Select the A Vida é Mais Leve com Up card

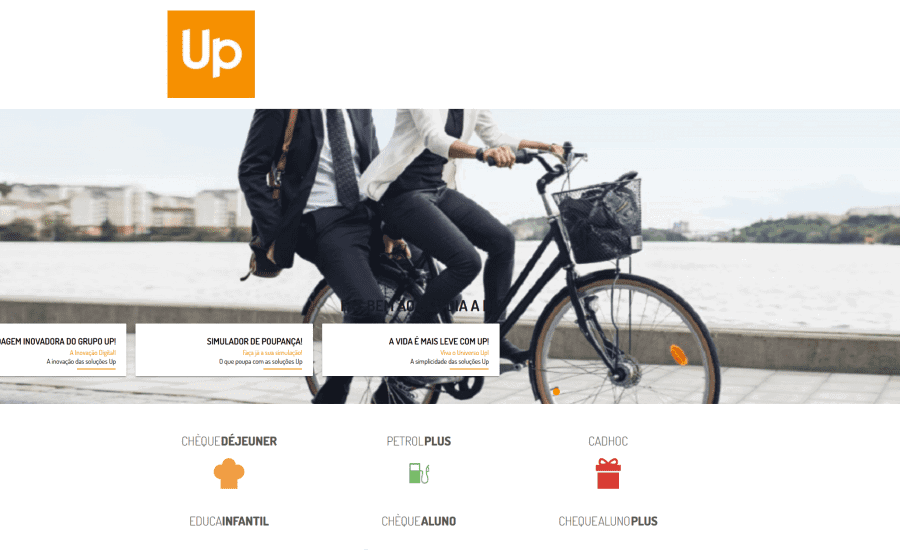point(410,350)
